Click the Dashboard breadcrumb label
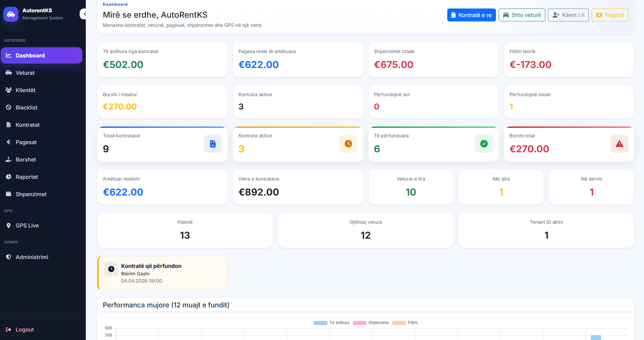Image resolution: width=644 pixels, height=340 pixels. [x=115, y=4]
